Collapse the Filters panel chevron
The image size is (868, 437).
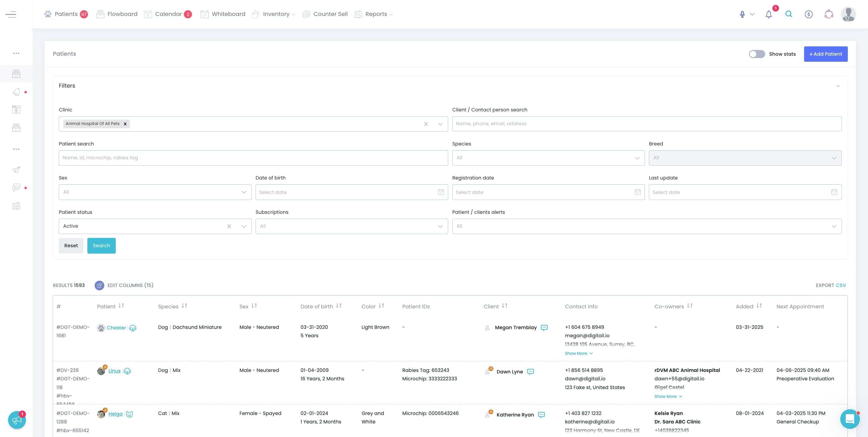pos(838,86)
